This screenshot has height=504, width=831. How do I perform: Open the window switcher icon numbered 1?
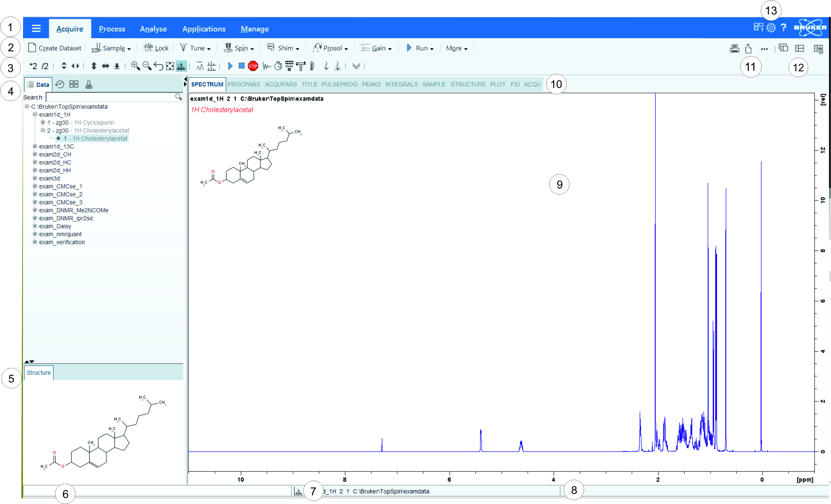758,27
